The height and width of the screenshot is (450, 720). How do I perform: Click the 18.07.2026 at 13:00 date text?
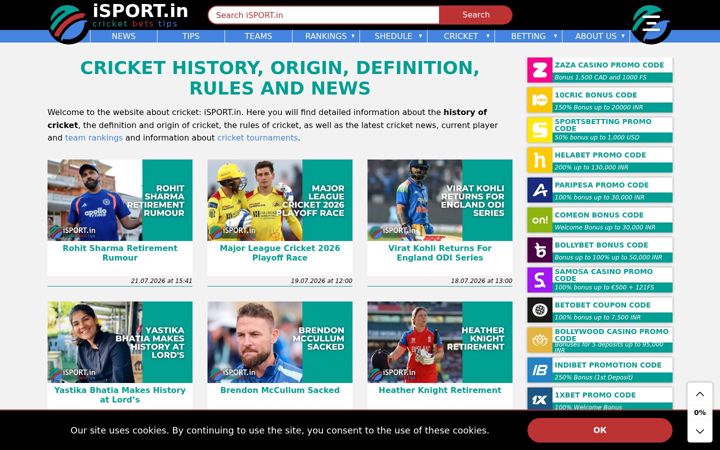(481, 281)
